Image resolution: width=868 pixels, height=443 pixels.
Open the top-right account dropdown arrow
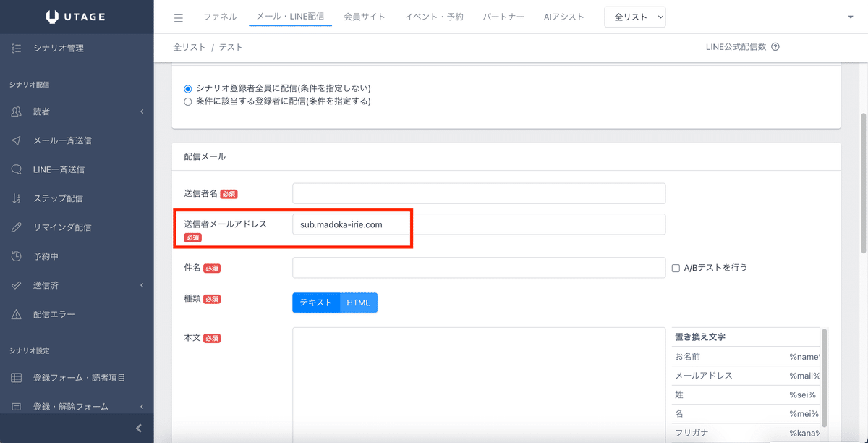[x=851, y=17]
